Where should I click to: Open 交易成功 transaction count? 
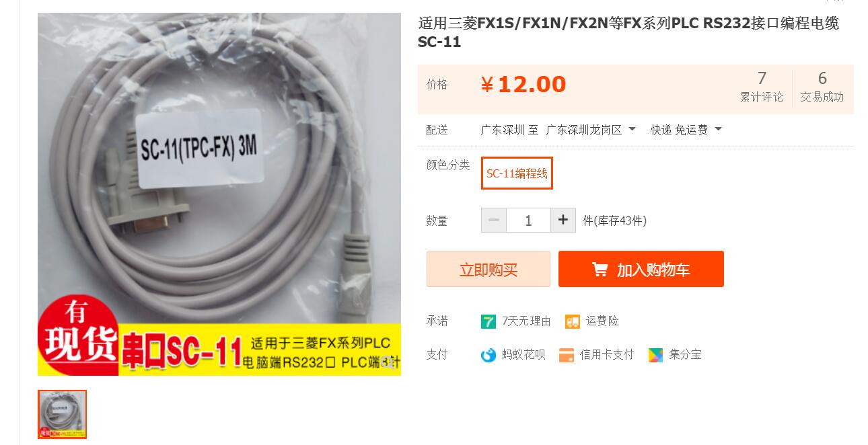coord(822,87)
